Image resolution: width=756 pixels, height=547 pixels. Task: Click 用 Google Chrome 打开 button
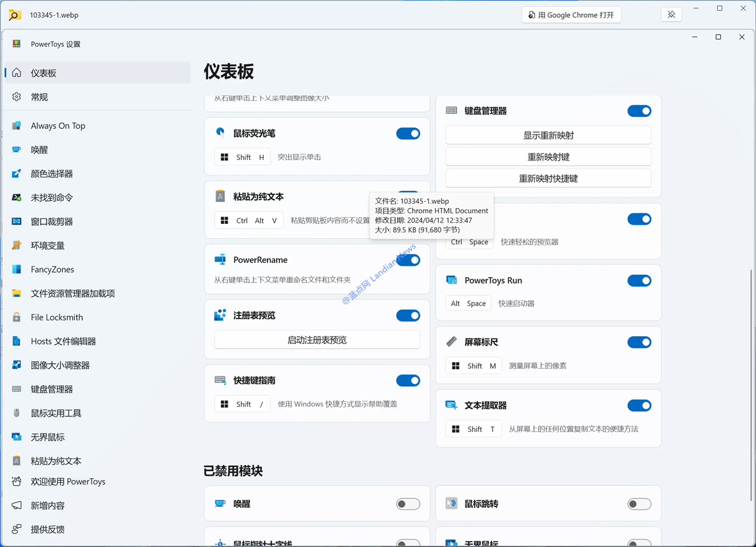point(571,15)
